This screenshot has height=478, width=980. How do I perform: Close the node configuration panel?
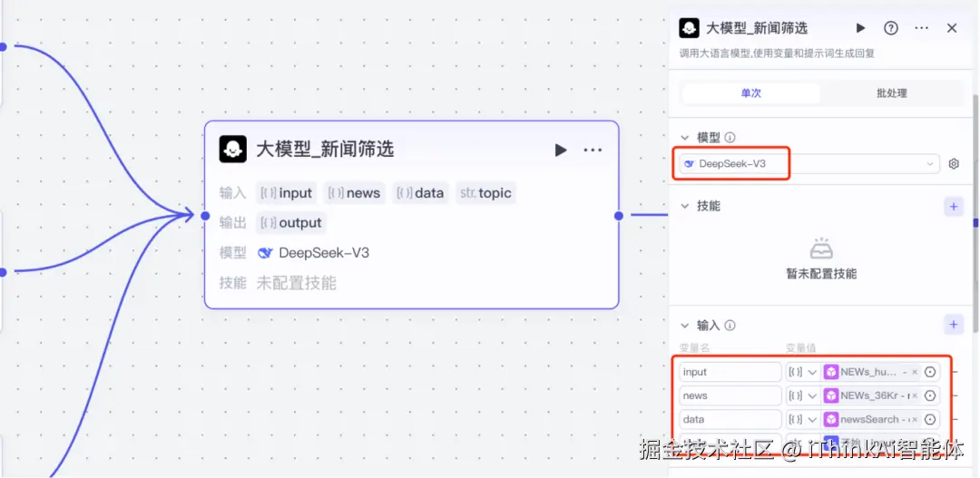click(x=952, y=28)
